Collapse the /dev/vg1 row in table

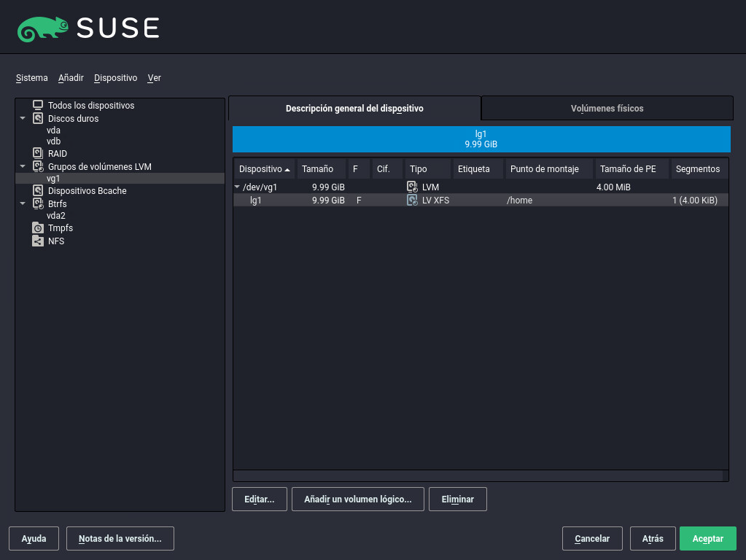coord(237,187)
